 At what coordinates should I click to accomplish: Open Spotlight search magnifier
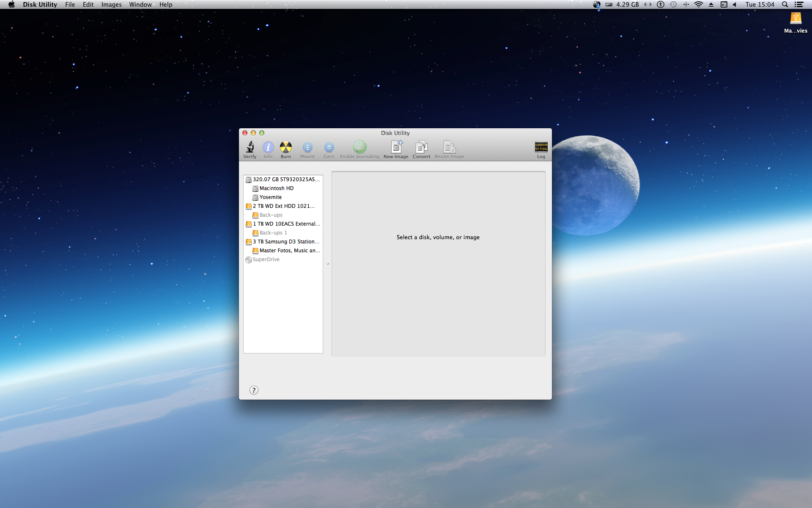(785, 5)
